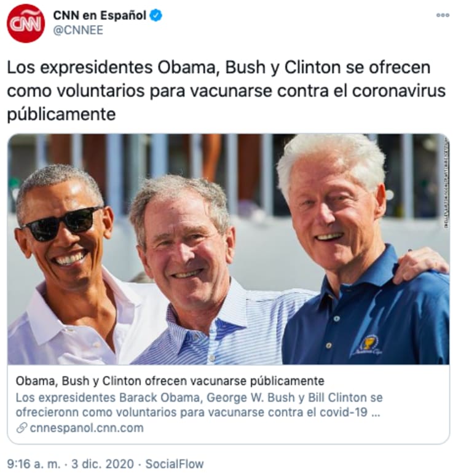Visit the cnnespanol.cnn.com domain link
The height and width of the screenshot is (476, 461).
87,428
